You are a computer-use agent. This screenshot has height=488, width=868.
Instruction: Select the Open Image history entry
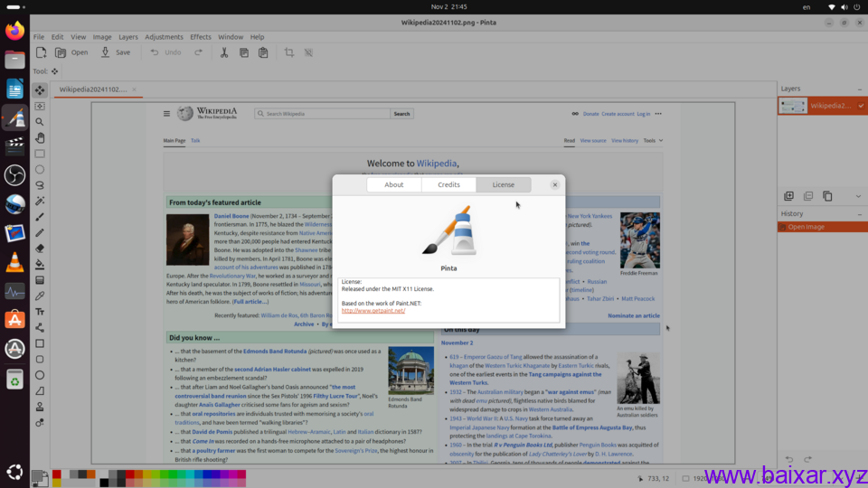click(x=806, y=227)
